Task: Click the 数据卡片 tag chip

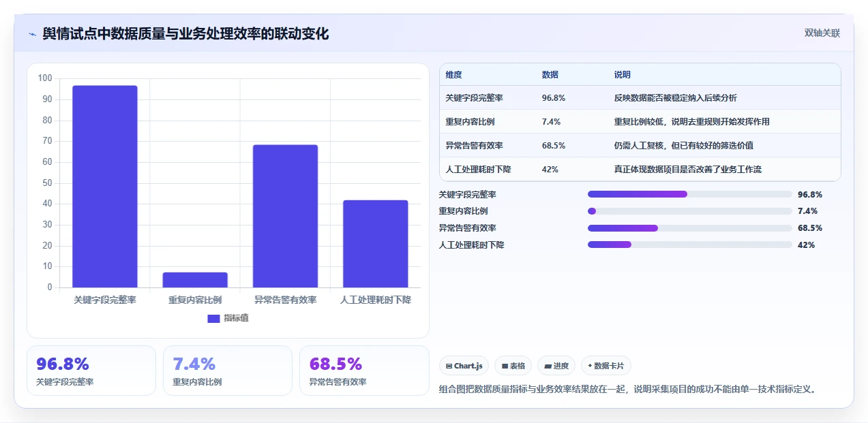Action: 606,366
